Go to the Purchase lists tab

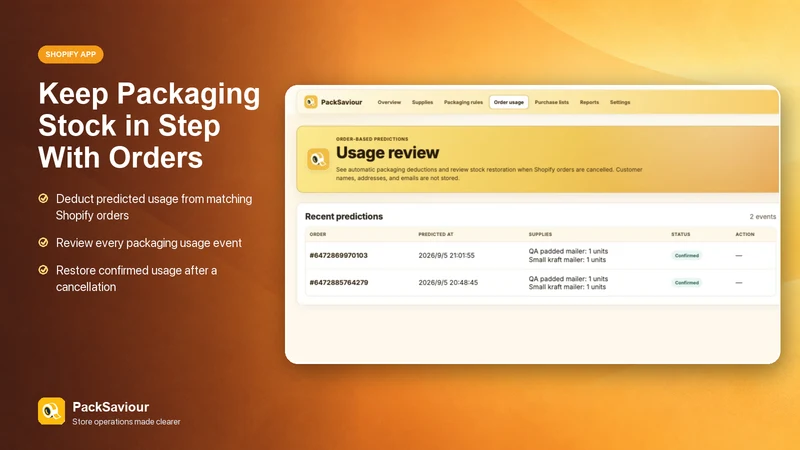[x=552, y=103]
